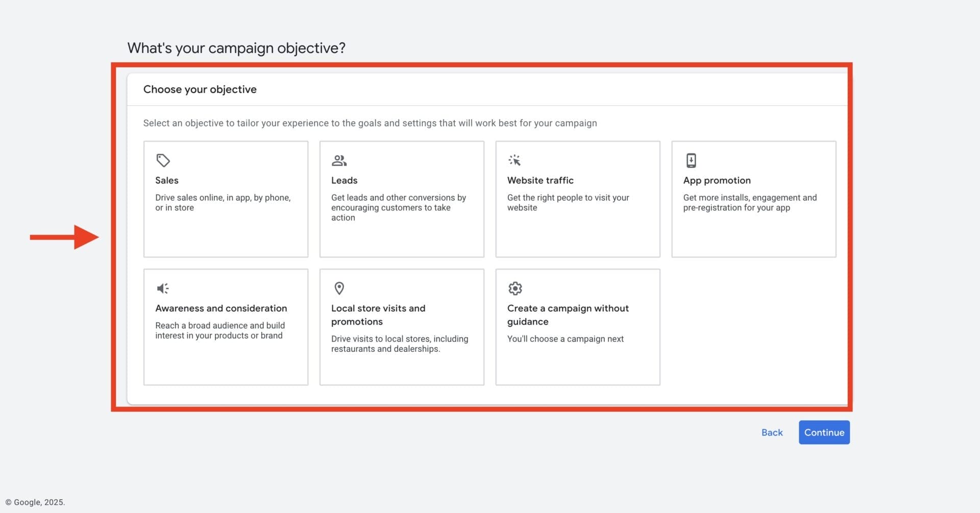Choose Local store visits and promotions
Image resolution: width=980 pixels, height=513 pixels.
coord(402,327)
